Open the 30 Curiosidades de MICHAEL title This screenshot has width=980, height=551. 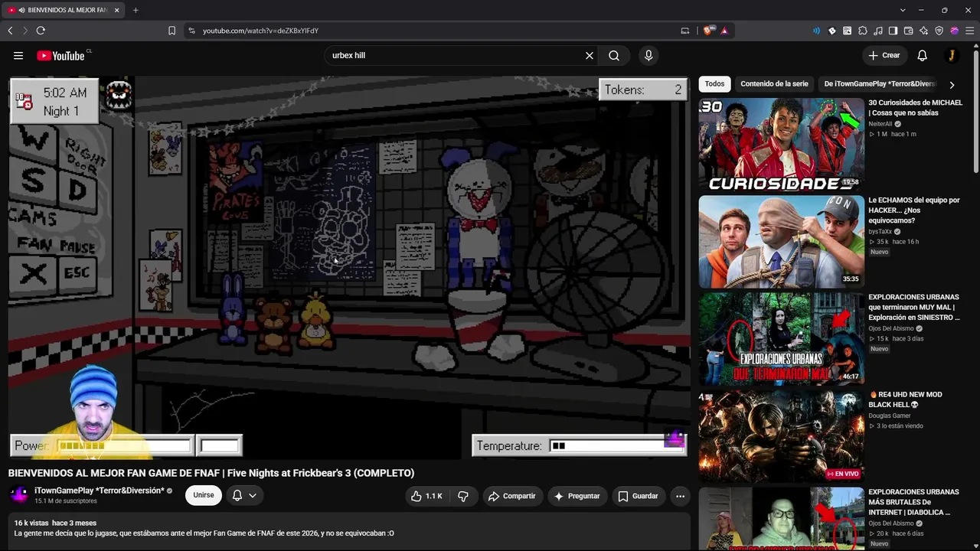[x=915, y=108]
